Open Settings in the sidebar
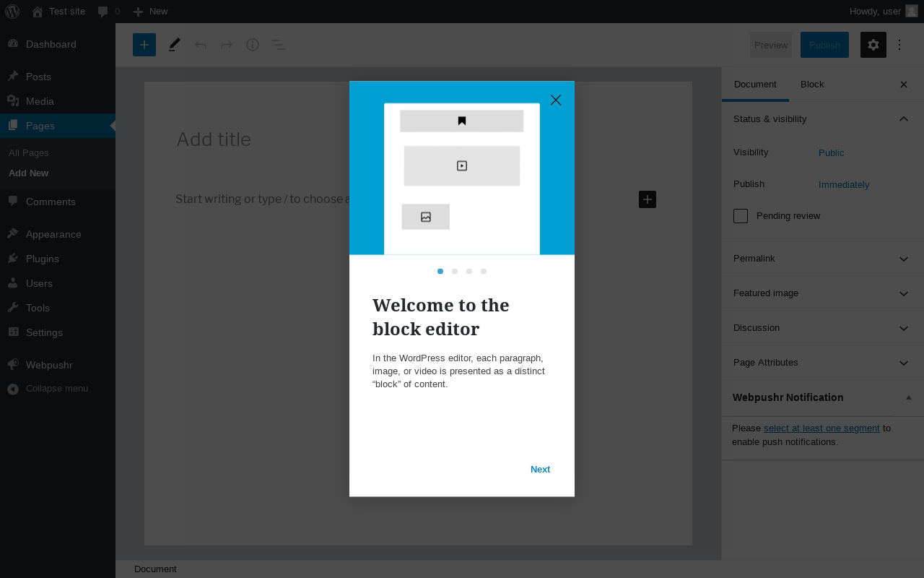The width and height of the screenshot is (924, 578). tap(58, 332)
